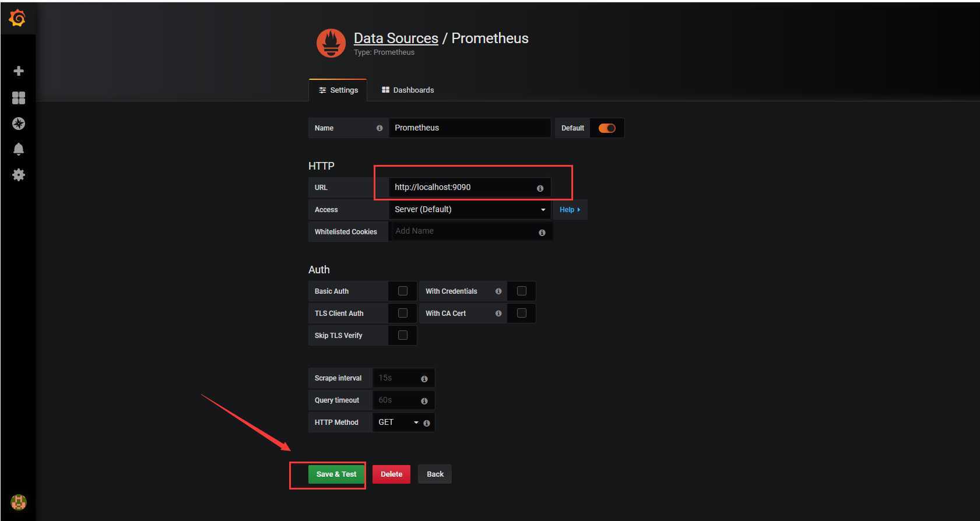This screenshot has height=521, width=980.
Task: Enable the Skip TLS Verify checkbox
Action: (x=403, y=335)
